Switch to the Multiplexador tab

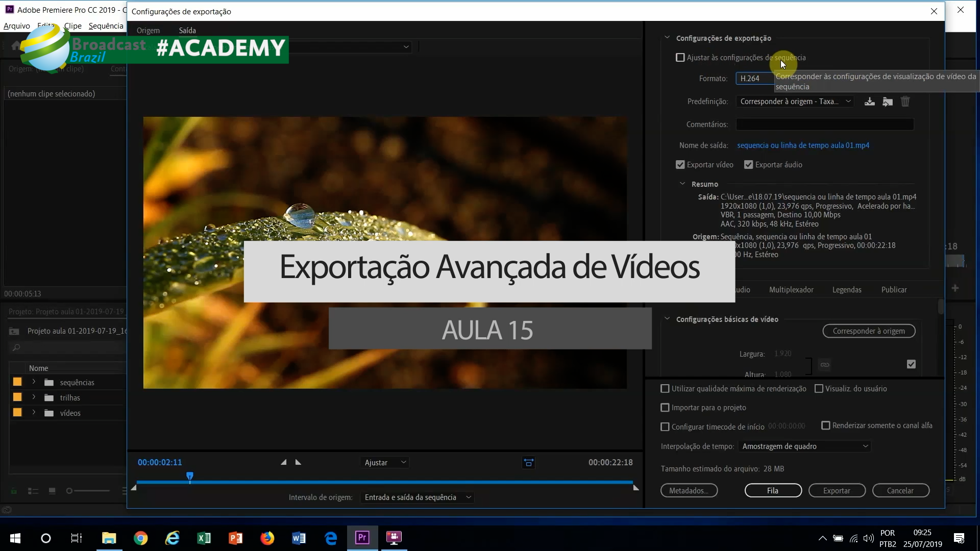[x=791, y=290]
